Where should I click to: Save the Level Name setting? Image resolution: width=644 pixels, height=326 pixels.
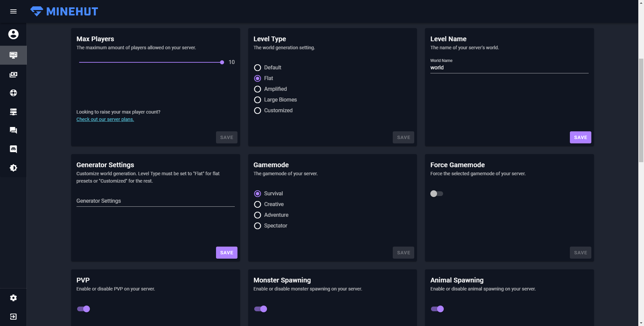click(x=581, y=137)
